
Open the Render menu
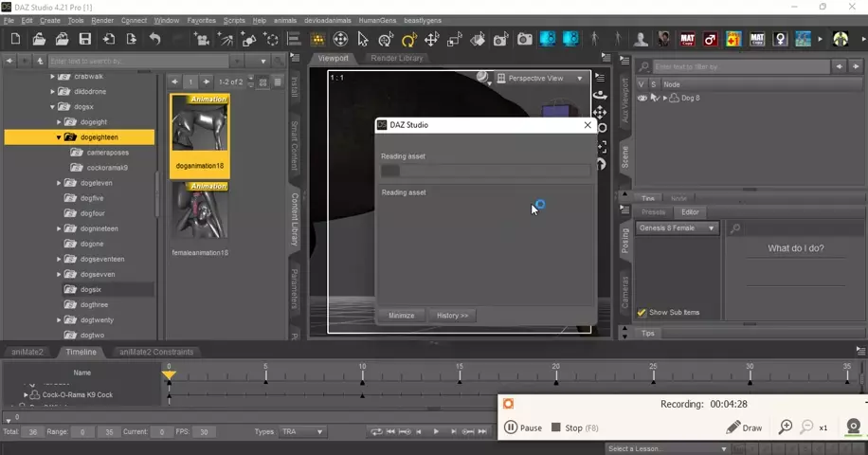tap(102, 20)
